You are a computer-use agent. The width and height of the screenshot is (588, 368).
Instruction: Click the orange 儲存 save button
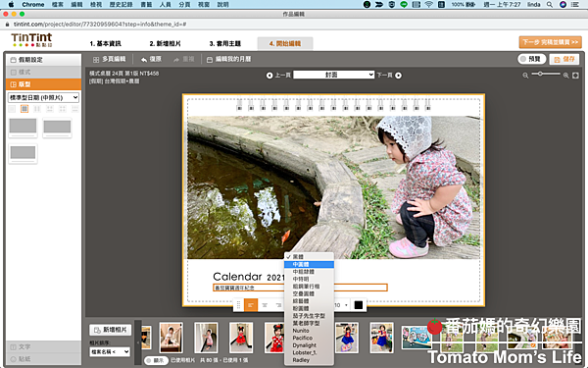[564, 59]
